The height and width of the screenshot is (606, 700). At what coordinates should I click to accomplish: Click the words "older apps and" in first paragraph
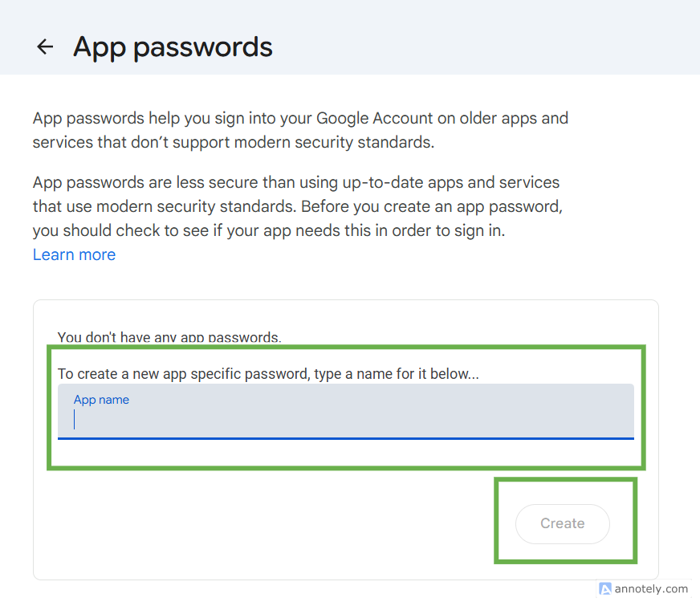pos(514,118)
